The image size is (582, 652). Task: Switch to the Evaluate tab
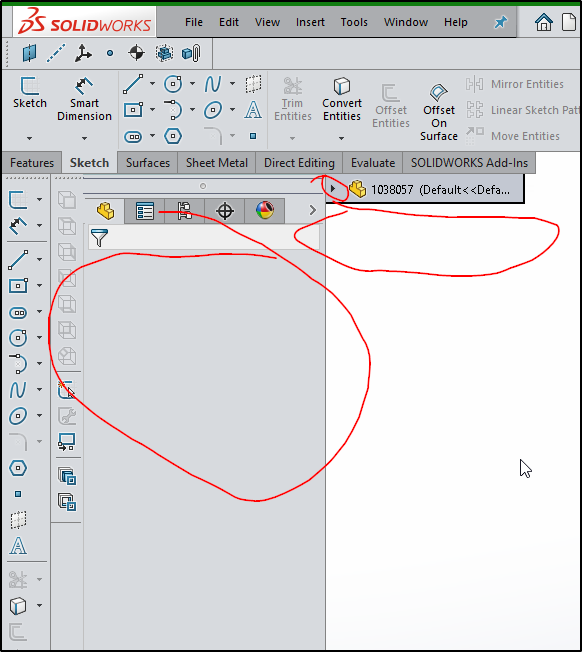point(373,163)
